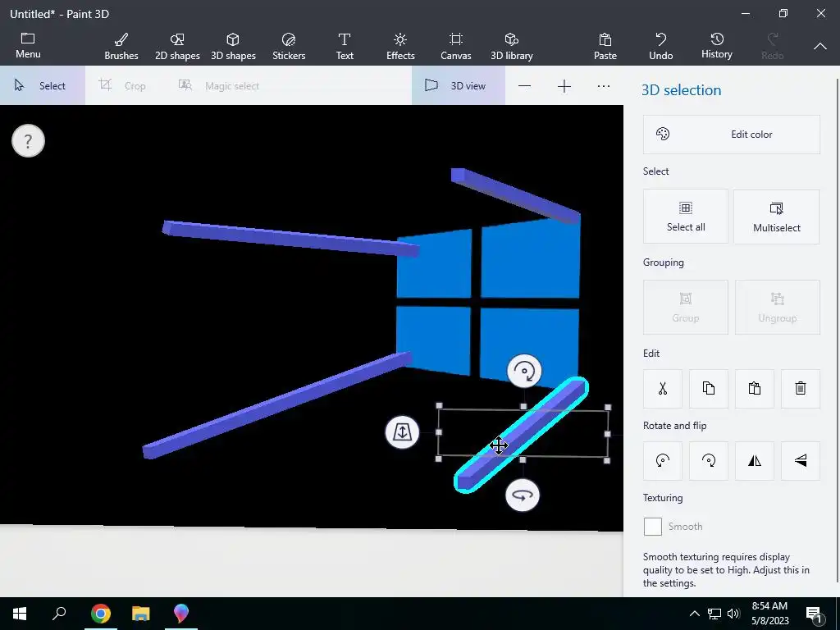Click the depth position handle left of object

tap(402, 432)
